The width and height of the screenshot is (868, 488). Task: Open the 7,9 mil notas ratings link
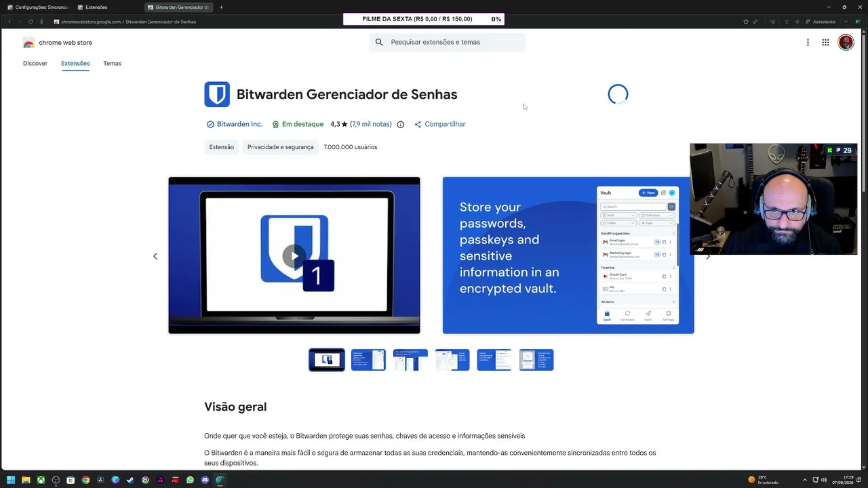pyautogui.click(x=372, y=125)
